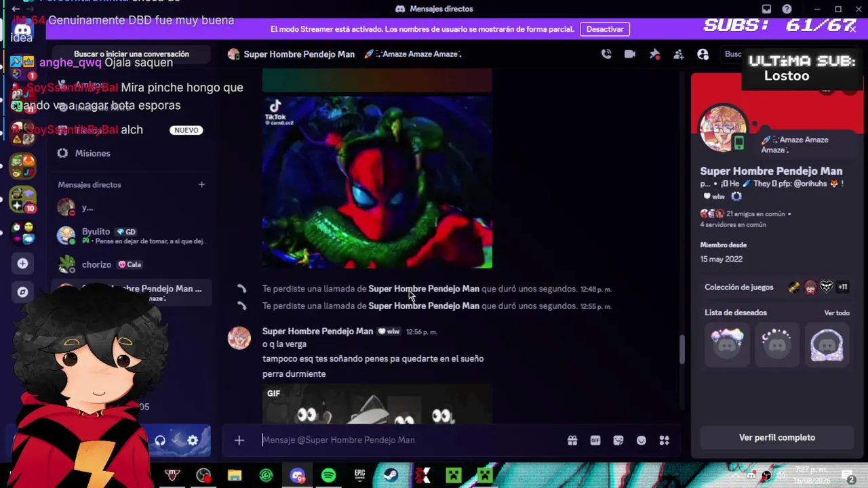Add friends to this DM
Viewport: 868px width, 488px height.
[x=679, y=54]
